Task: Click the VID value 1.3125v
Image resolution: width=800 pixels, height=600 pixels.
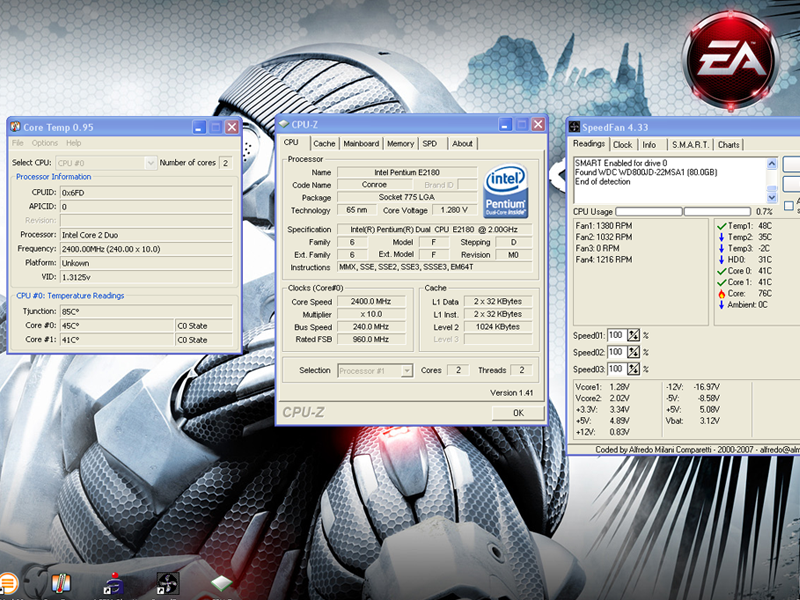Action: pos(146,277)
